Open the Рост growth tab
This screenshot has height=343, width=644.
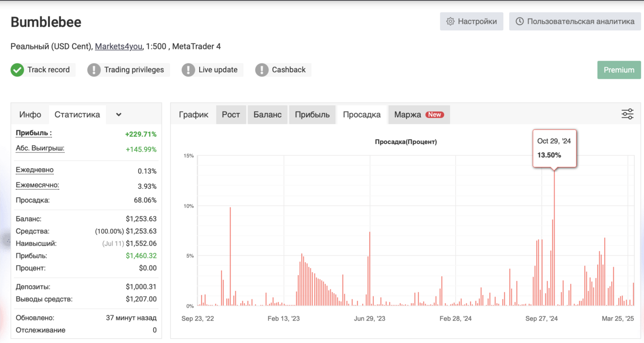[x=231, y=115]
